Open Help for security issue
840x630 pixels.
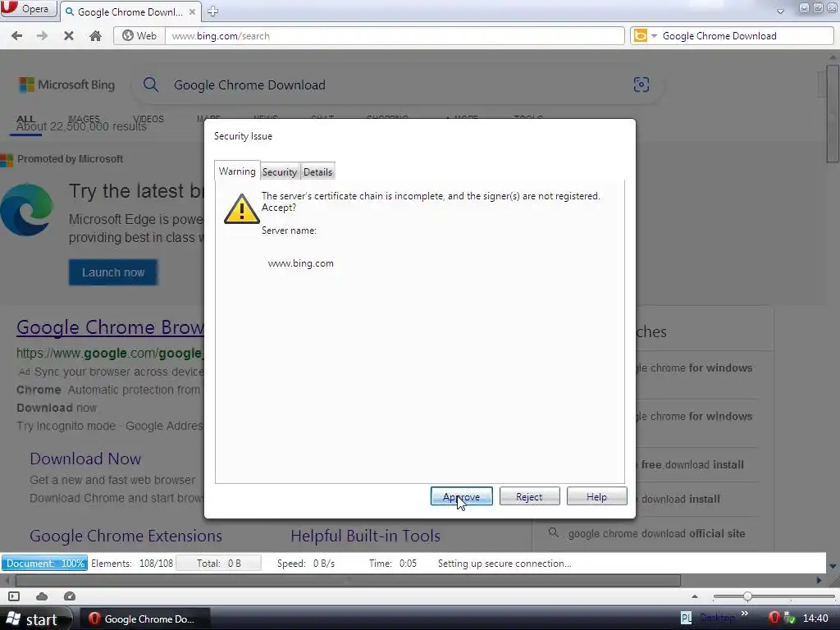coord(597,496)
